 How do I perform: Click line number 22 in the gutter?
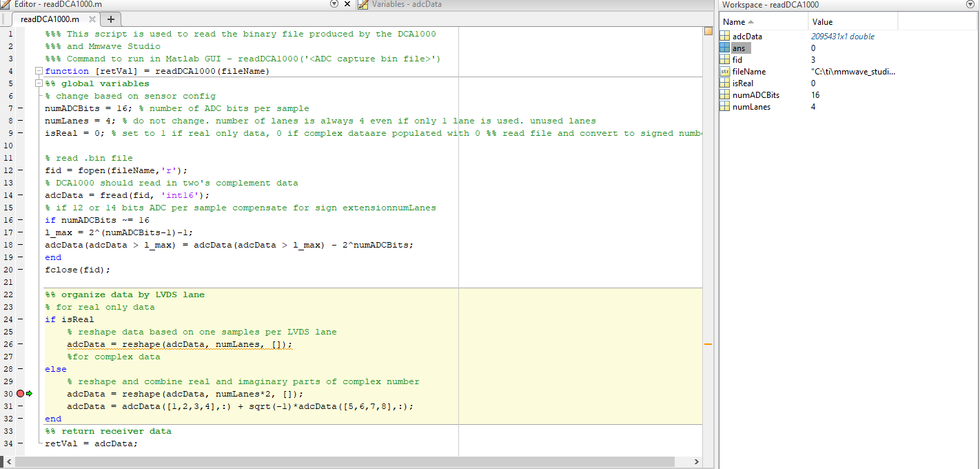pos(8,295)
